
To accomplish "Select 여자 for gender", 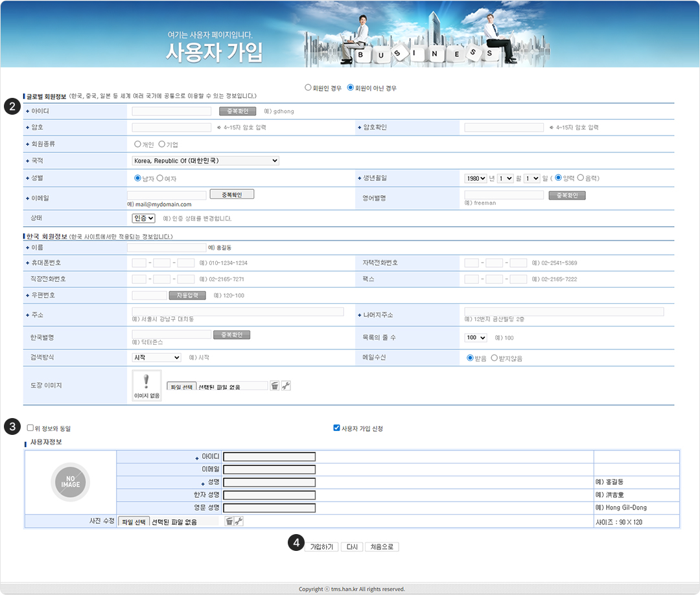I will point(159,178).
